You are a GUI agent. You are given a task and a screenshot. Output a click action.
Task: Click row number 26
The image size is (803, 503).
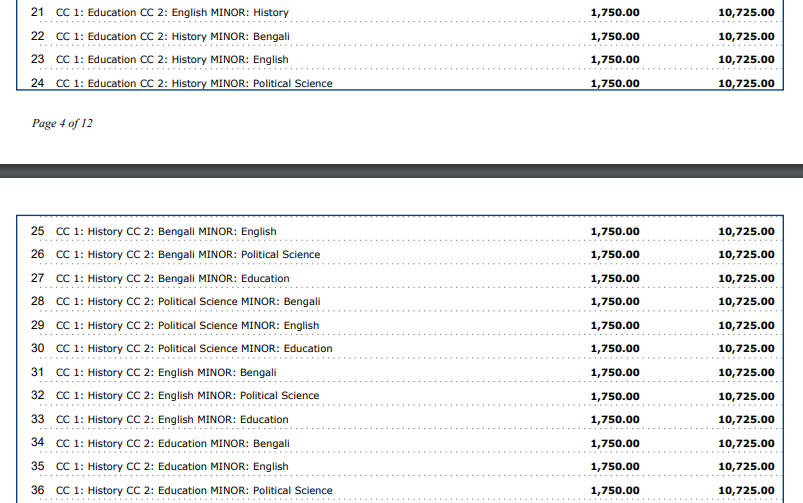pos(38,254)
